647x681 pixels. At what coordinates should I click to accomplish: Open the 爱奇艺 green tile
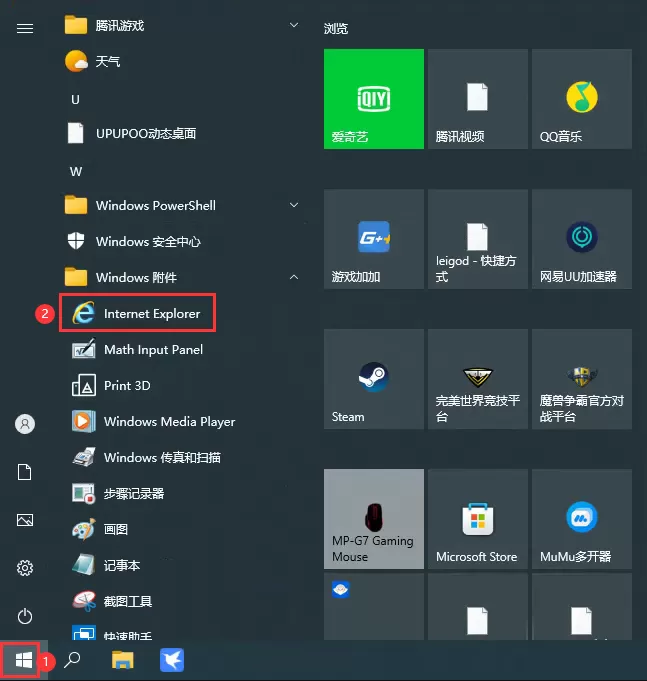(374, 99)
